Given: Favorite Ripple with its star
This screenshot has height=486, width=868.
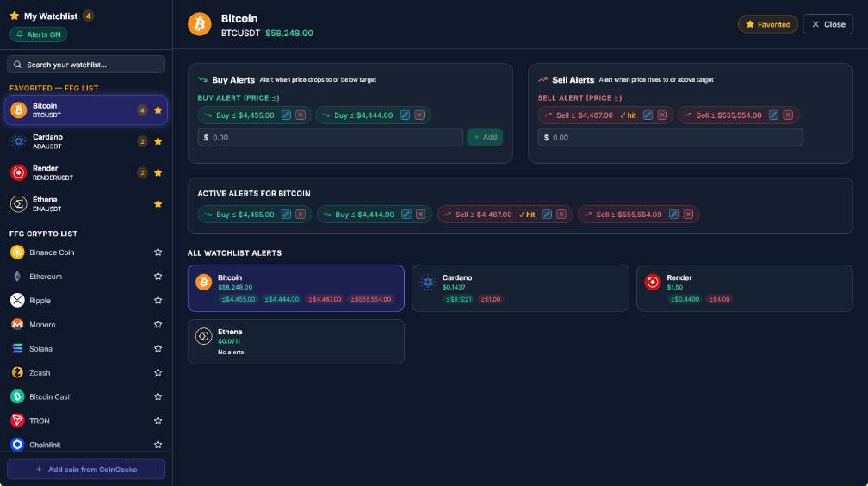Looking at the screenshot, I should pos(158,301).
